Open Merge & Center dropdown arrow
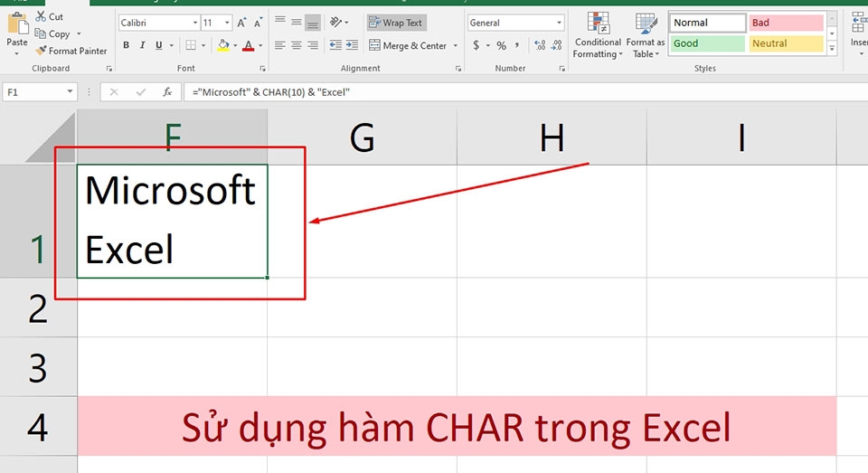This screenshot has width=868, height=473. (x=456, y=45)
